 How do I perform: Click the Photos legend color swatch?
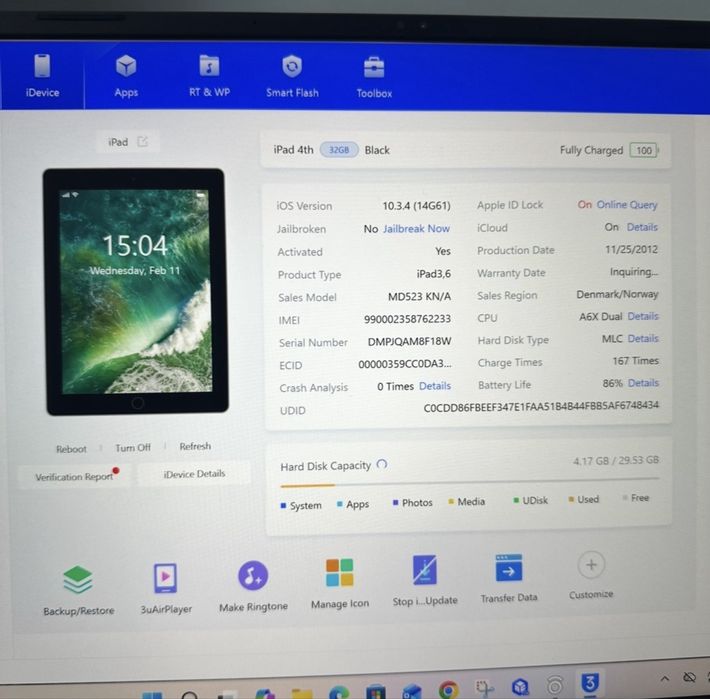click(395, 503)
